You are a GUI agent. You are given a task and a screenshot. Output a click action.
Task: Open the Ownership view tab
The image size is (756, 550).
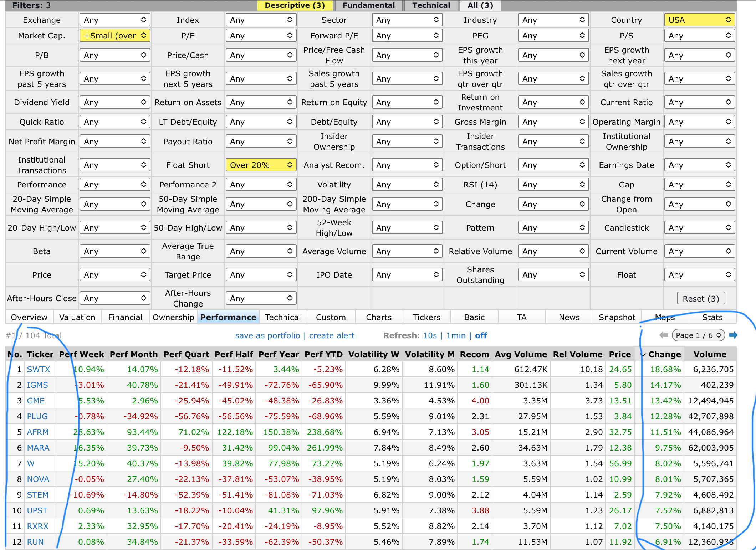coord(173,317)
